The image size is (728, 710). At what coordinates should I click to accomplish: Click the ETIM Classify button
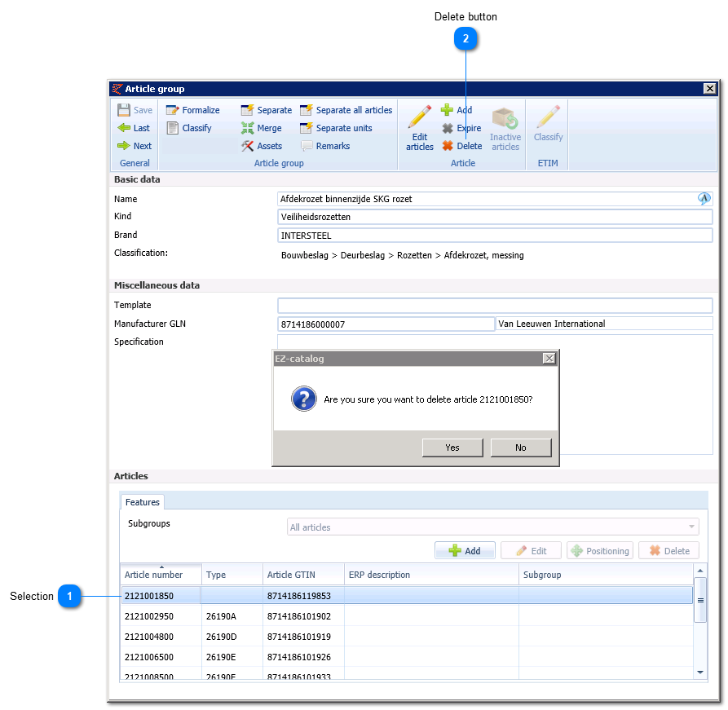(x=548, y=125)
